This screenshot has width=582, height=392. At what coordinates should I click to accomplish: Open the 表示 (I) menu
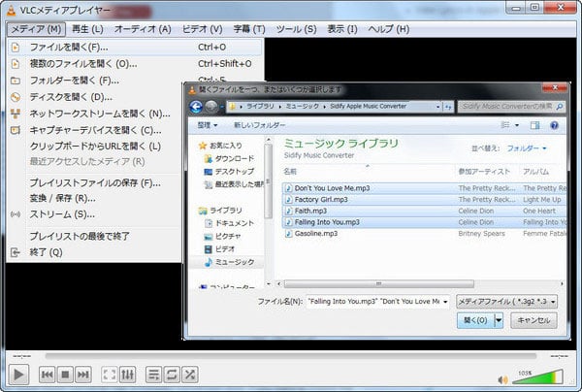[x=341, y=29]
